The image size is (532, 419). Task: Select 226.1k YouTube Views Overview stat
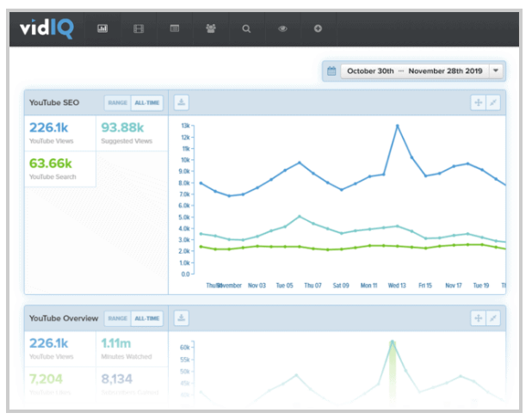tap(60, 348)
